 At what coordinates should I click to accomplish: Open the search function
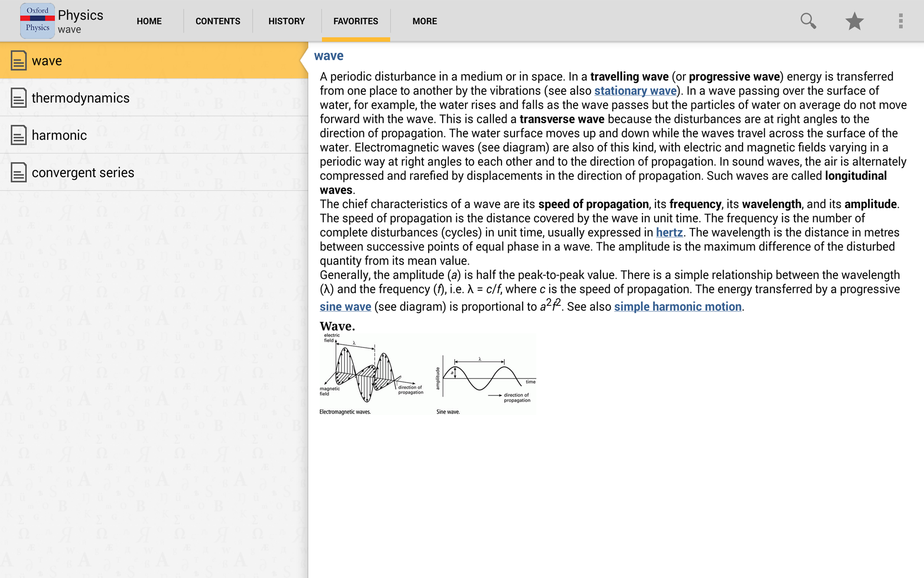point(808,21)
